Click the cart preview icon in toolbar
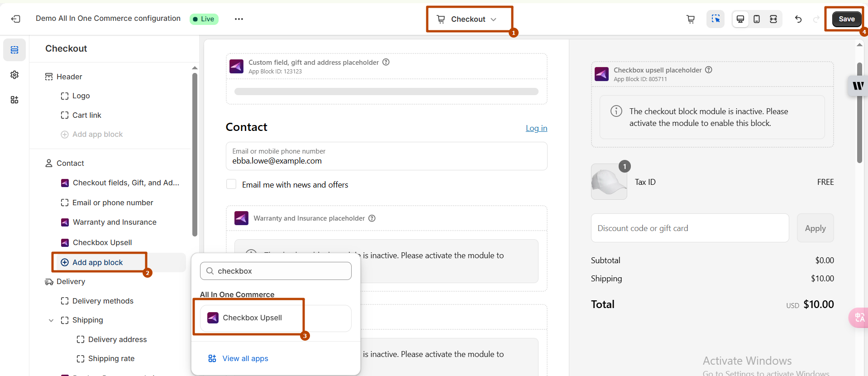 (690, 19)
